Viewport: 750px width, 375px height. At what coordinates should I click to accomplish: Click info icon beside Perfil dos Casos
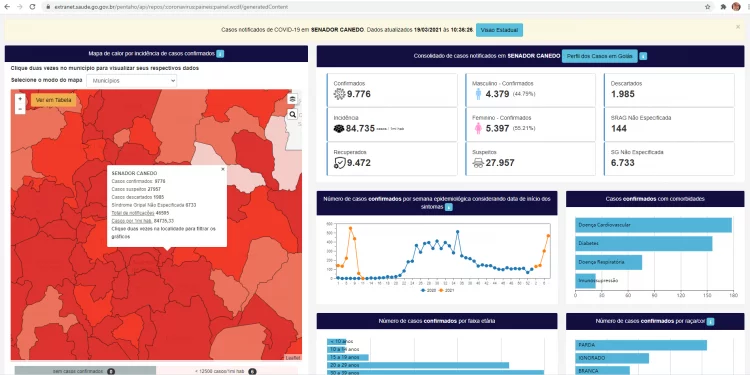coord(643,56)
